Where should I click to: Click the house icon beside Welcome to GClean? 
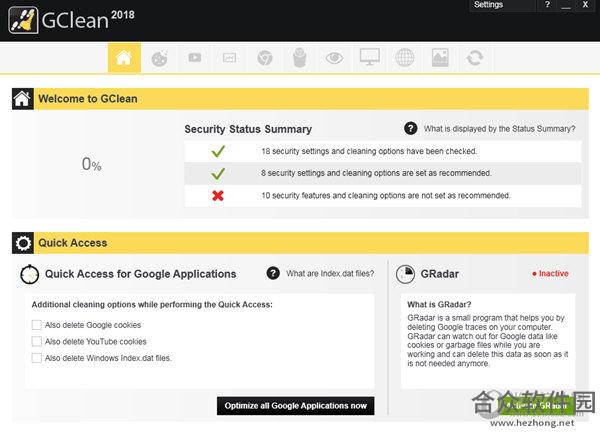23,99
